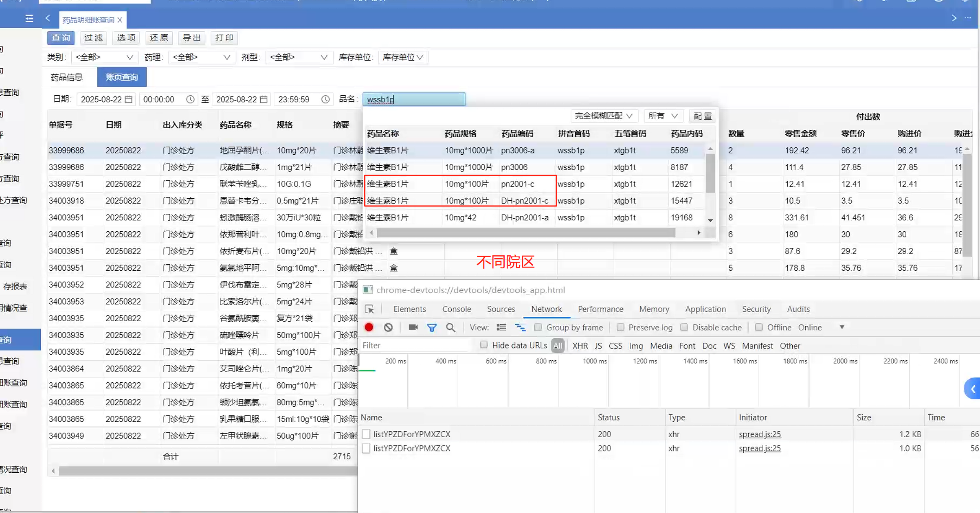Viewport: 980px width, 513px height.
Task: Click the 查询 query button
Action: coord(61,38)
